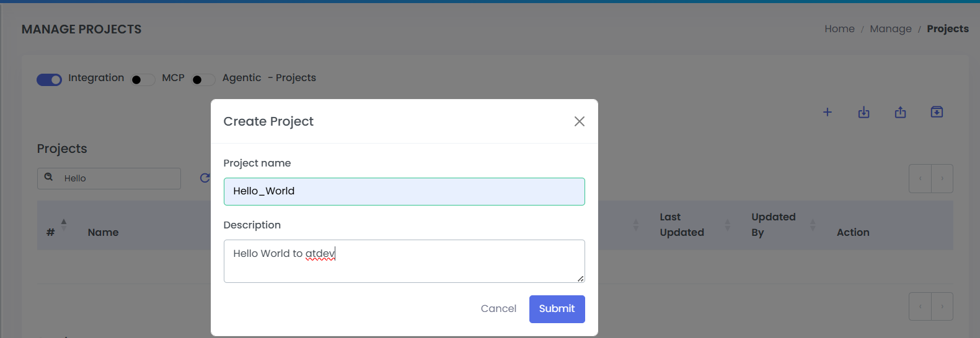Cancel the project creation
980x338 pixels.
point(498,309)
